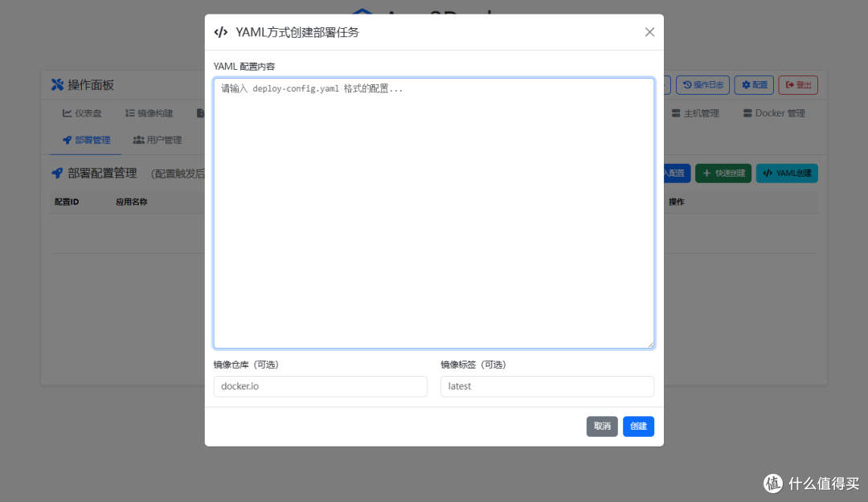Image resolution: width=868 pixels, height=502 pixels.
Task: Click the textarea resize handle corner
Action: click(650, 345)
